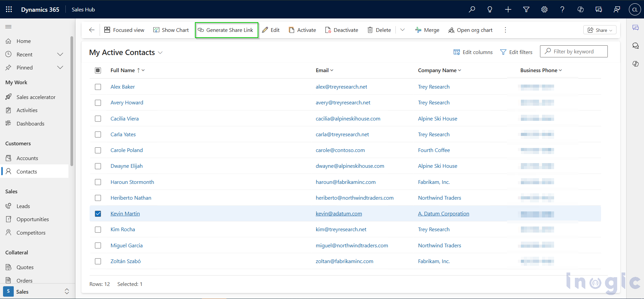644x299 pixels.
Task: Go back using the back arrow
Action: click(x=92, y=30)
